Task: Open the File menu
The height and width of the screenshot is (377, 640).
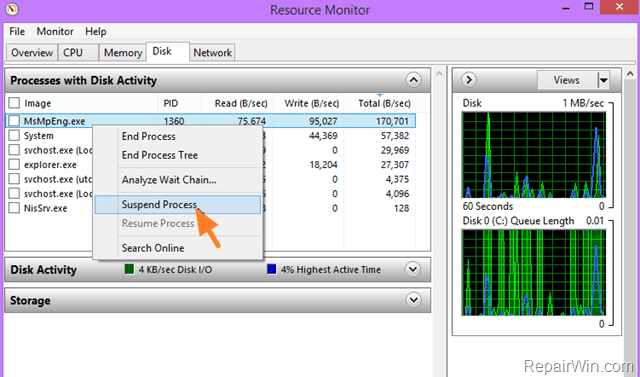Action: 17,31
